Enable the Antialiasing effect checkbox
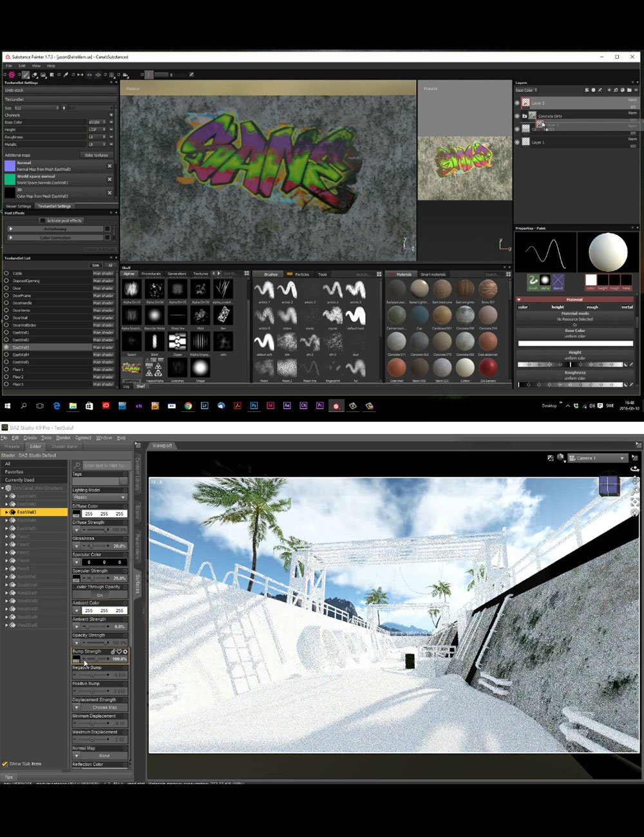The image size is (644, 837). pos(108,229)
